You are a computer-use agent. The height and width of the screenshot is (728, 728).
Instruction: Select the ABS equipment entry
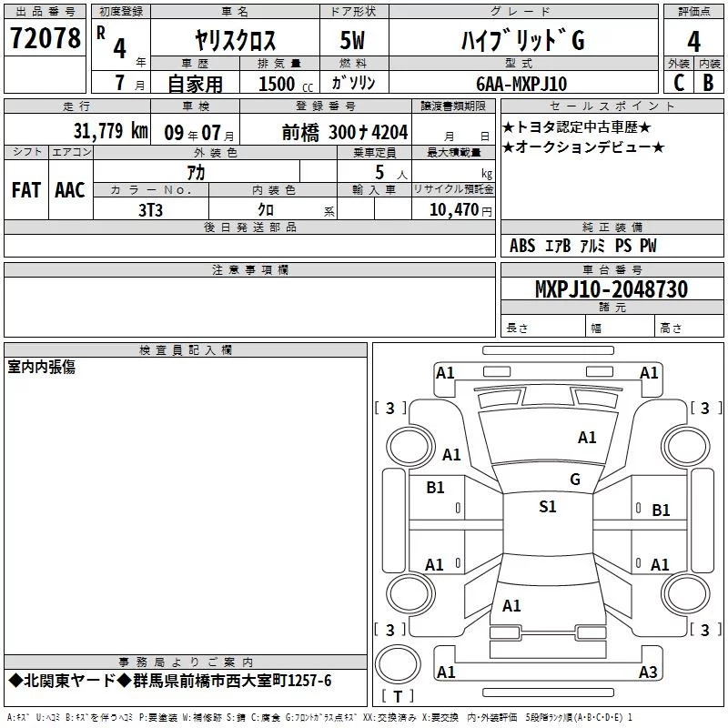(x=522, y=246)
